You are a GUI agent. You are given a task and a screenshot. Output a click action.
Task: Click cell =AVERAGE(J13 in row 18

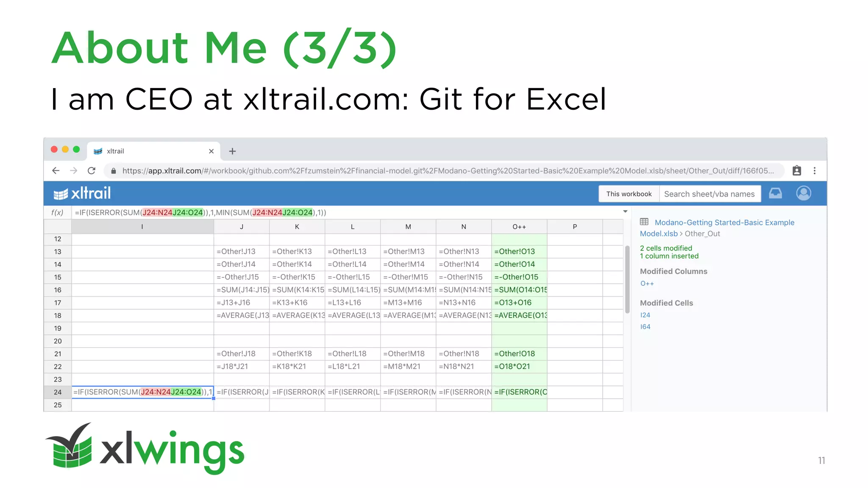pos(242,316)
